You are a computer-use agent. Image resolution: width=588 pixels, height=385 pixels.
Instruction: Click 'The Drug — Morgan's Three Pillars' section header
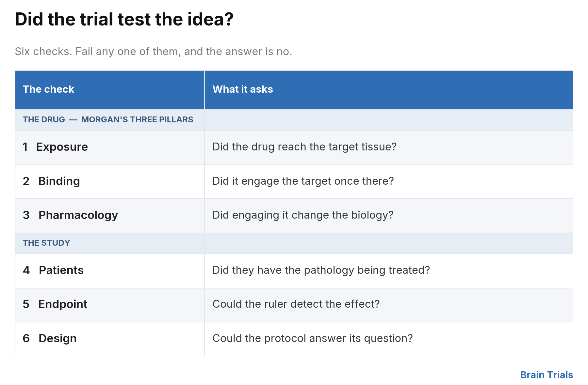pos(108,119)
